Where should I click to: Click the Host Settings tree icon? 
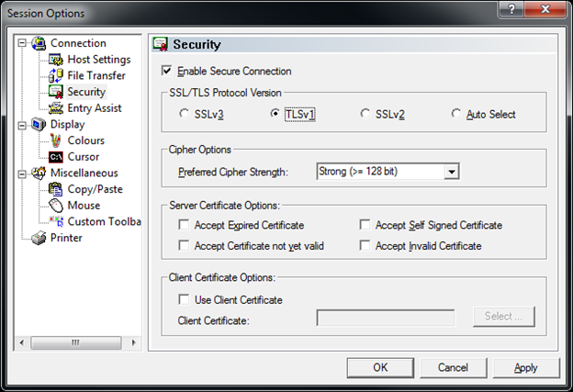(57, 60)
